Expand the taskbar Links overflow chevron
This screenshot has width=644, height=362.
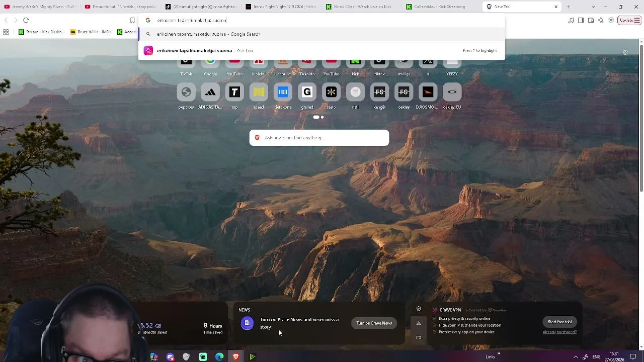tap(499, 354)
